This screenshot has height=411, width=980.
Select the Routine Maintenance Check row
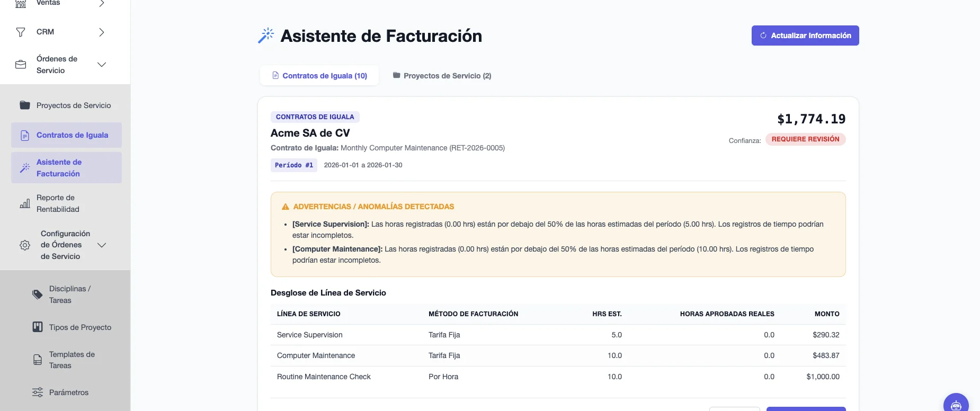tap(558, 377)
